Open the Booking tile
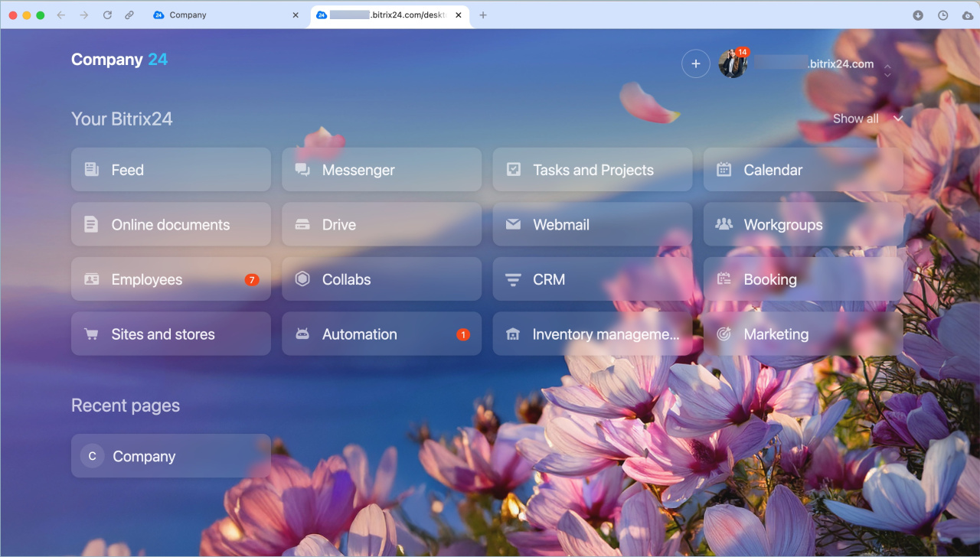980x557 pixels. [803, 279]
